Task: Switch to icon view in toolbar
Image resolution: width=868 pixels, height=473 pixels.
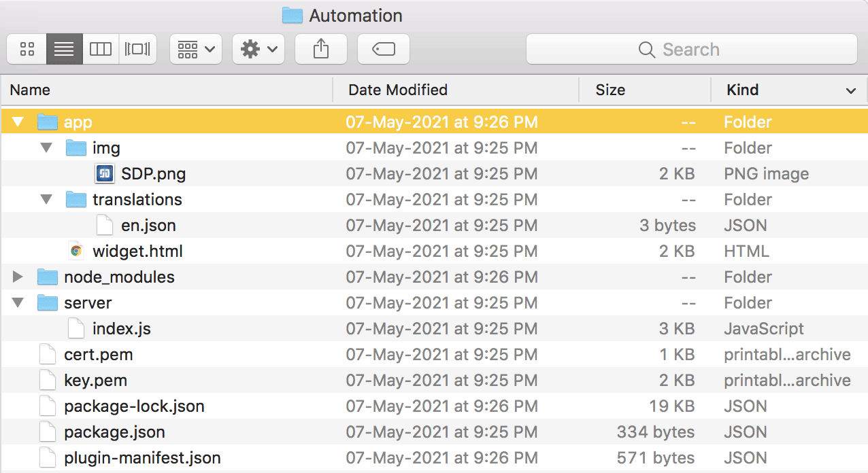Action: [x=27, y=50]
